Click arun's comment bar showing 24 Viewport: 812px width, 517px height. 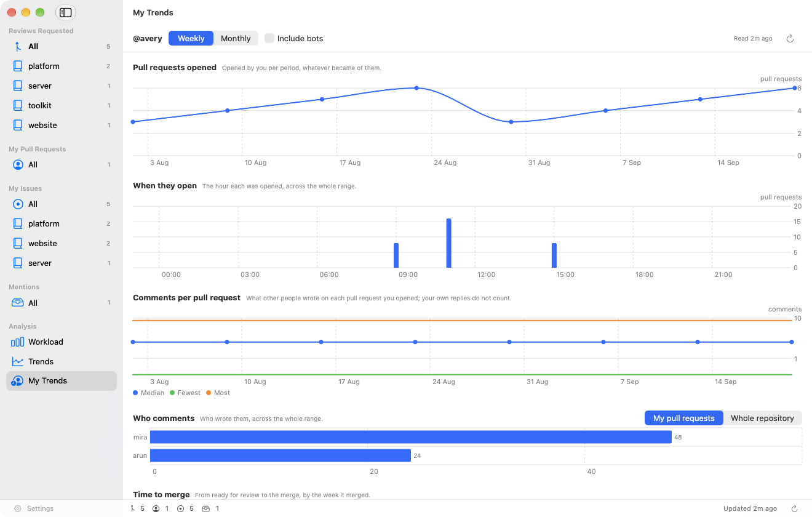(281, 455)
